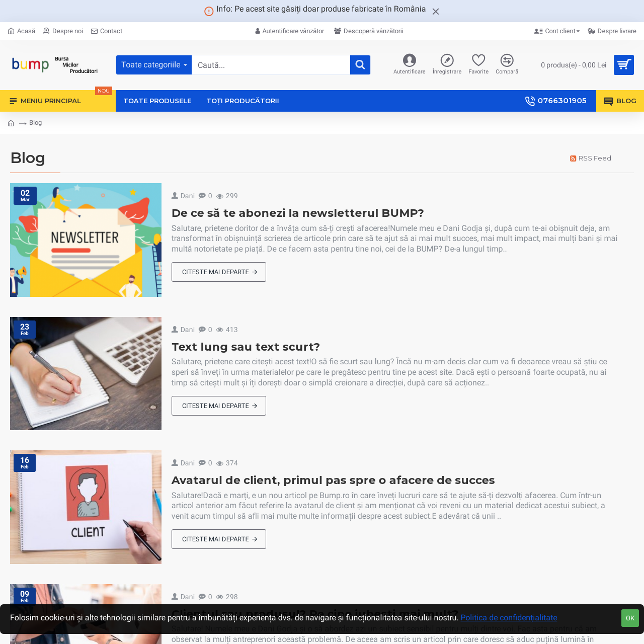Click the Autentificare user icon
The image size is (644, 644).
coord(410,61)
